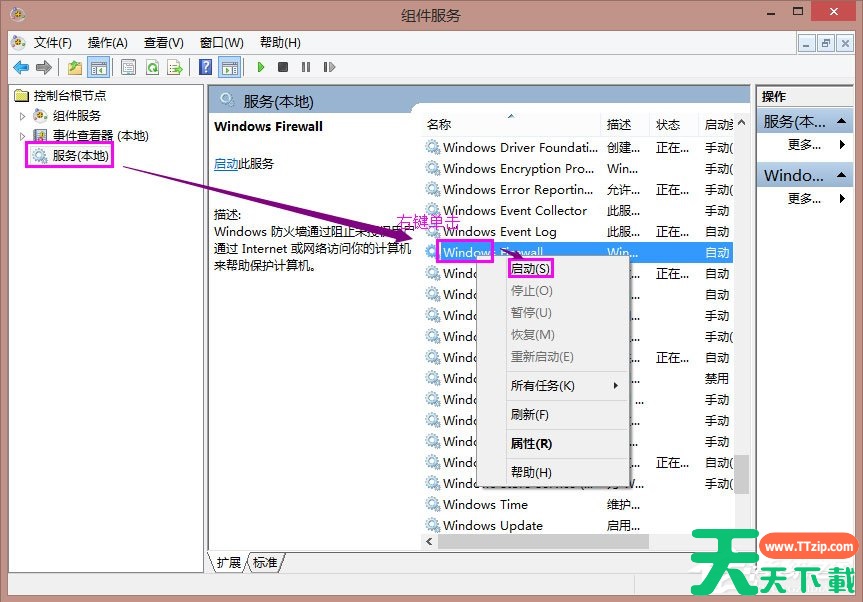
Task: Select 属性(R) from the context menu
Action: click(531, 444)
